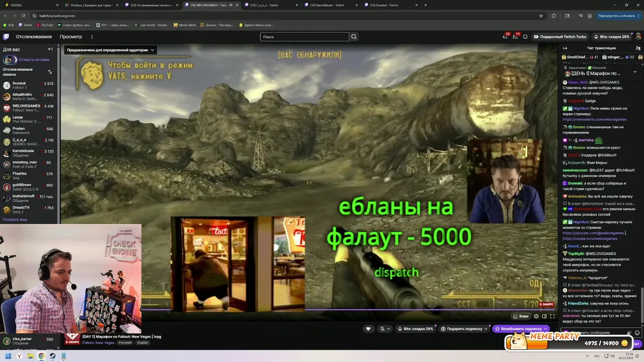Screen dimensions: 644x362
Task: Open the user avatar menu in Twitch header
Action: pyautogui.click(x=638, y=37)
